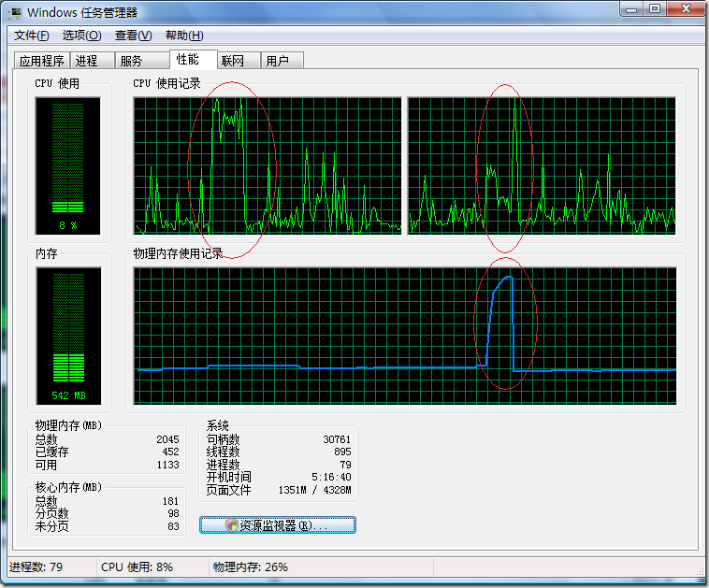Click 开机时间 value 5:16:40
The width and height of the screenshot is (709, 588).
tap(331, 478)
